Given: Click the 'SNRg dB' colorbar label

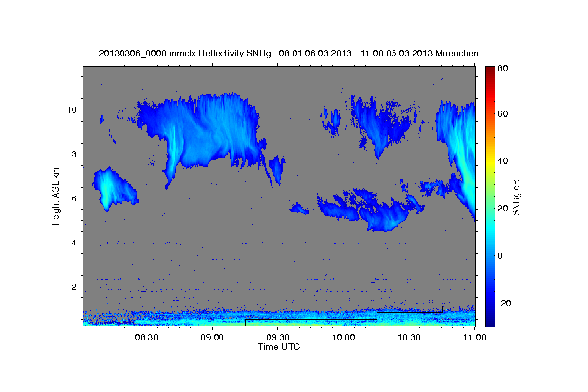Looking at the screenshot, I should (x=516, y=197).
